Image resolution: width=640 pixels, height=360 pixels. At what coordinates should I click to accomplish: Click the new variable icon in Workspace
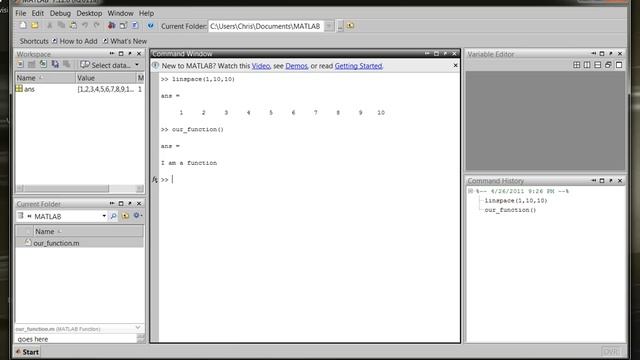[20, 64]
